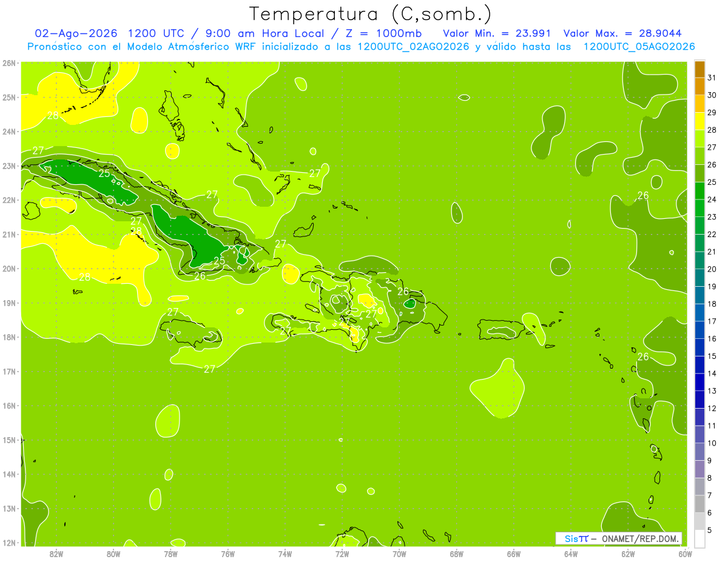728x562 pixels.
Task: Click the '66W' longitude axis label
Action: pyautogui.click(x=513, y=554)
